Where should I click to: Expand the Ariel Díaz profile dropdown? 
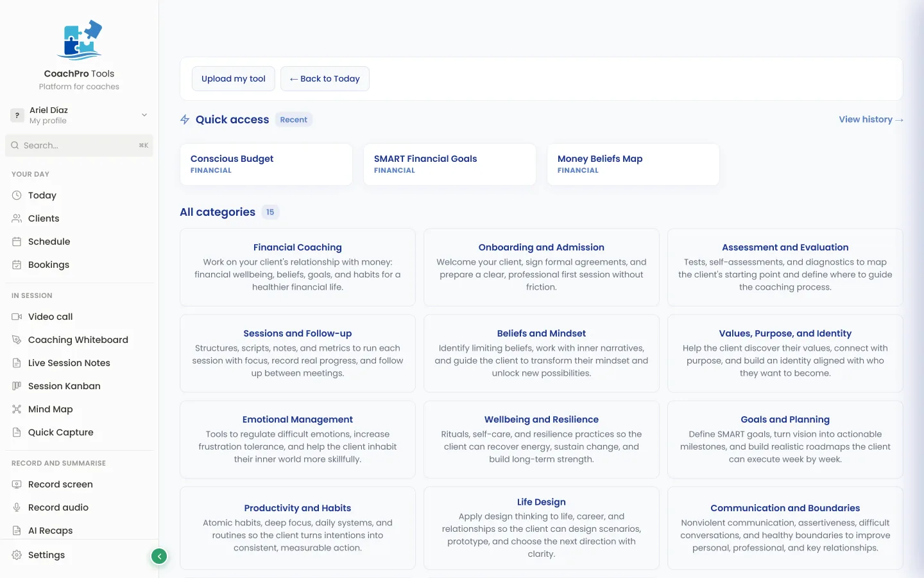(x=144, y=115)
